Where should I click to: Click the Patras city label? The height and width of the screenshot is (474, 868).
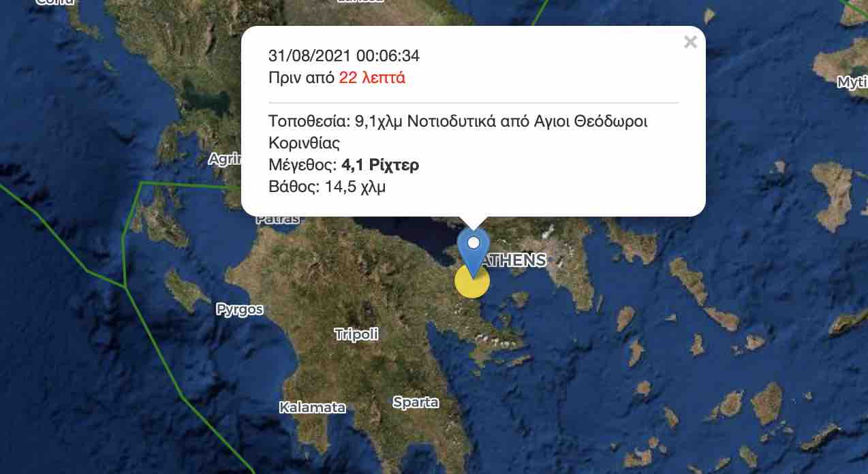[278, 219]
